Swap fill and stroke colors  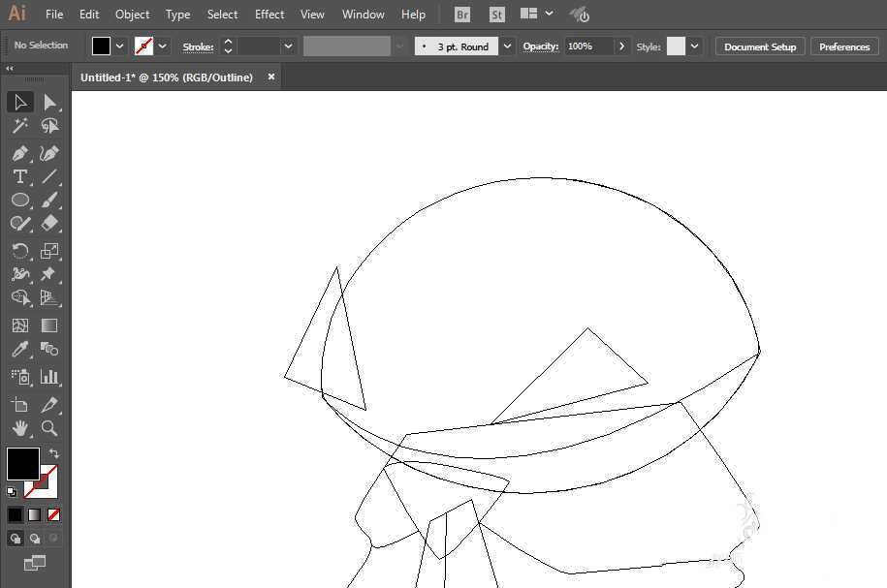pos(54,453)
